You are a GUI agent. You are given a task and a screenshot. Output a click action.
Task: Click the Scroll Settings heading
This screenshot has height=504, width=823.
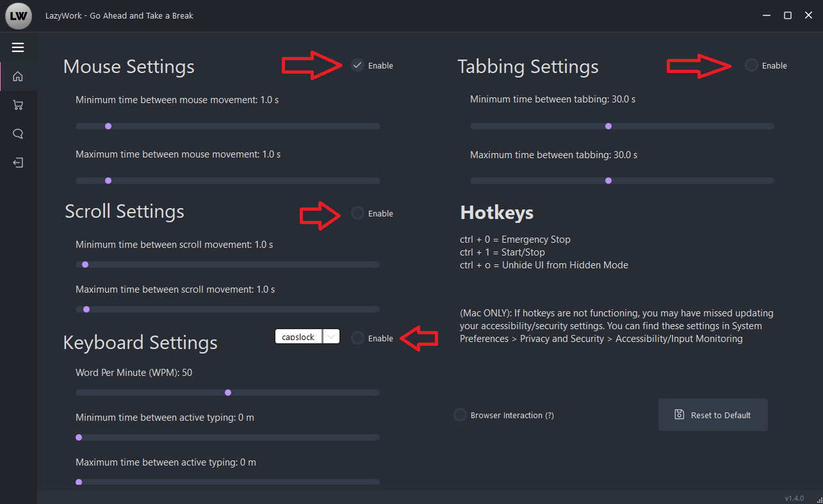pyautogui.click(x=124, y=211)
